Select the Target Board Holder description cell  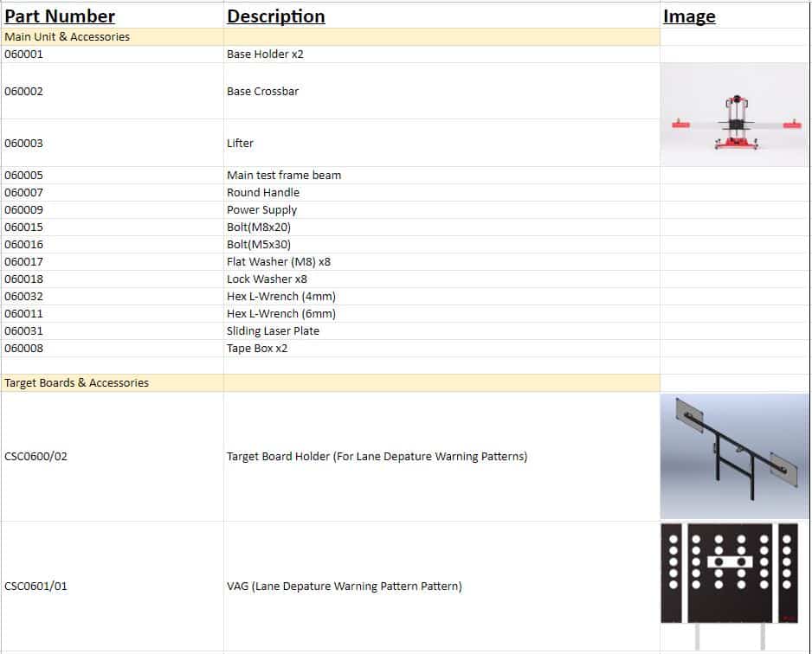441,457
